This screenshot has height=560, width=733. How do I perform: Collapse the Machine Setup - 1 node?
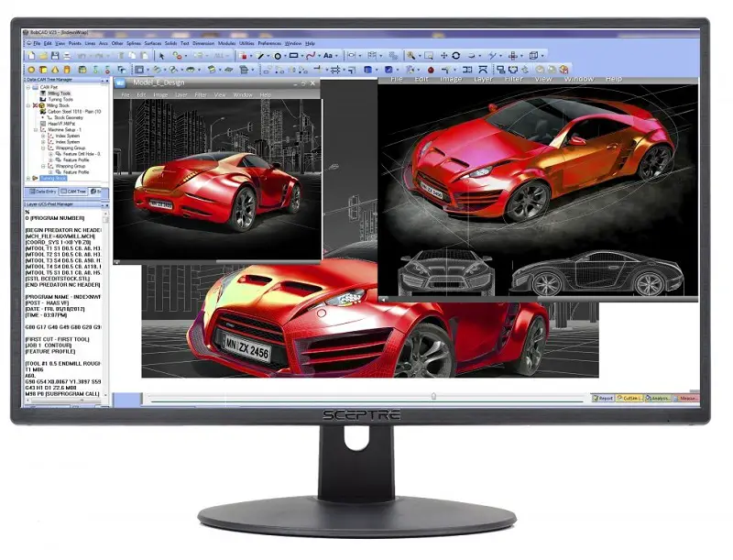36,130
